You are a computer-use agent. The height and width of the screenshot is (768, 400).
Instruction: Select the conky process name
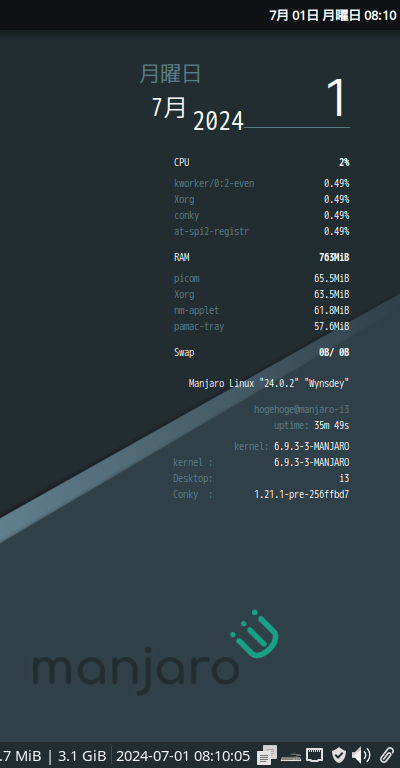(x=187, y=216)
